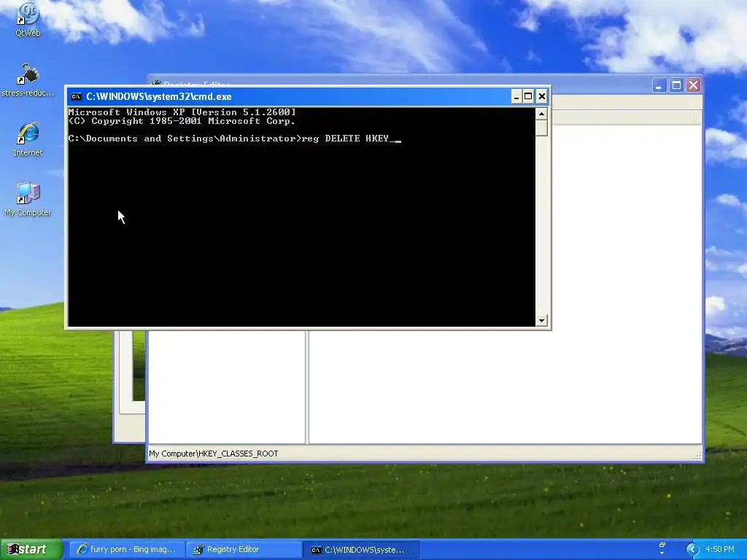Click the cmd window scrollbar up arrow
The image size is (747, 560).
coord(541,114)
